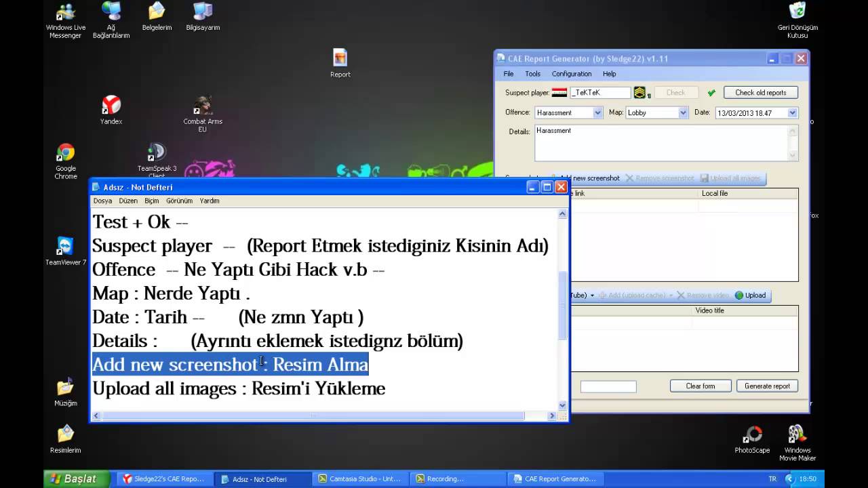Open Görünüm menu in Notepad
Image resolution: width=868 pixels, height=488 pixels.
[x=180, y=201]
